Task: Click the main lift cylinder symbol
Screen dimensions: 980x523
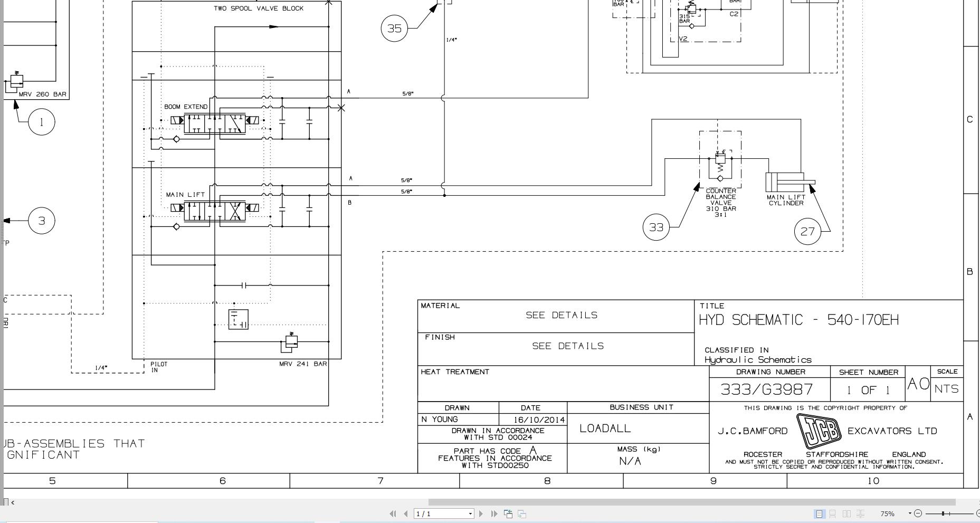Action: 790,182
